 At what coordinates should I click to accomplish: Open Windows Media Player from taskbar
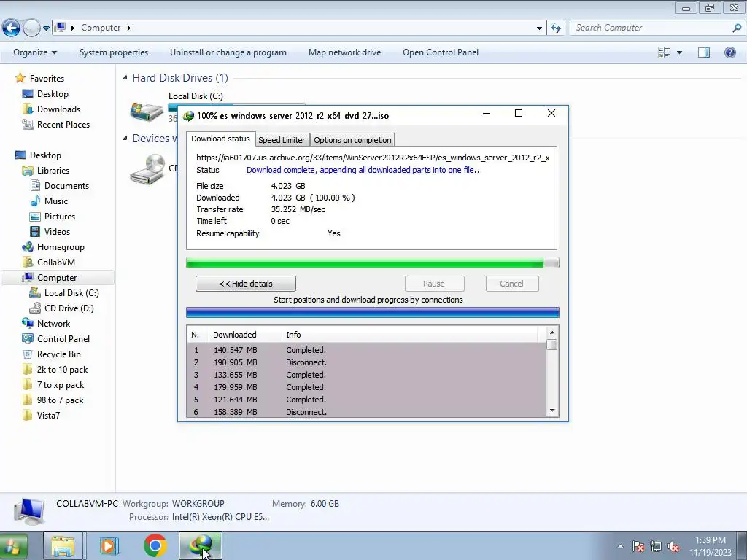(x=109, y=546)
